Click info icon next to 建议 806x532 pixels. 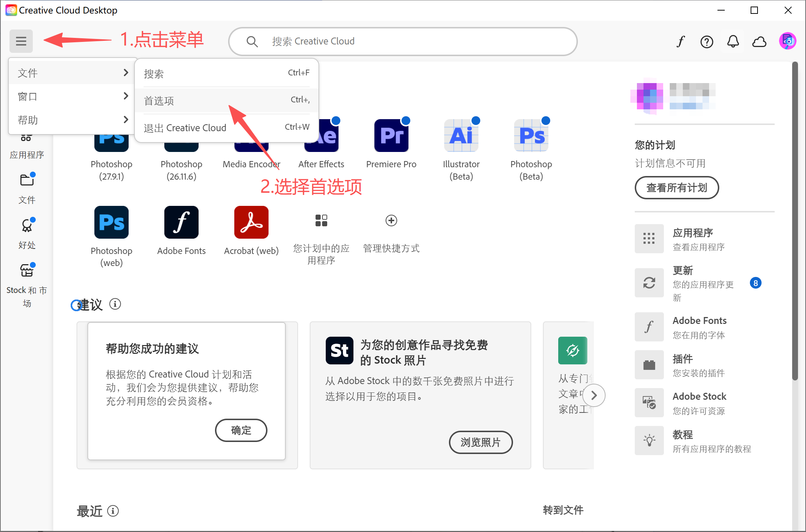point(115,304)
